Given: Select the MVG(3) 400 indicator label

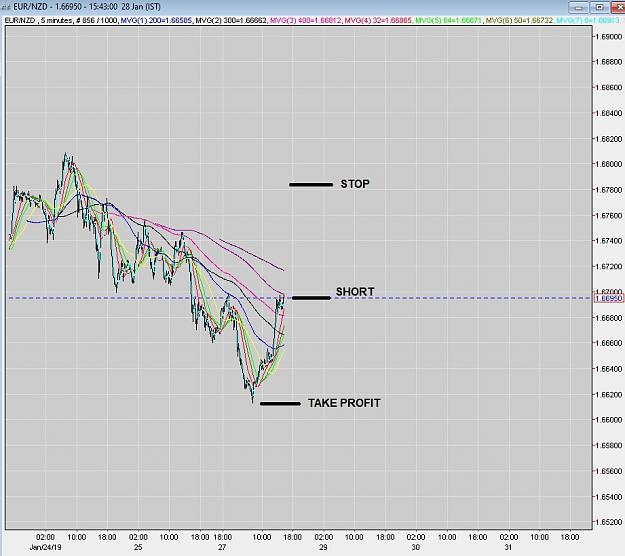Looking at the screenshot, I should 306,20.
